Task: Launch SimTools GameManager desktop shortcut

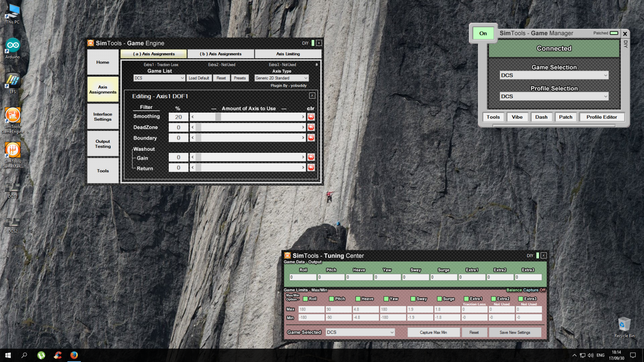Action: [x=12, y=155]
